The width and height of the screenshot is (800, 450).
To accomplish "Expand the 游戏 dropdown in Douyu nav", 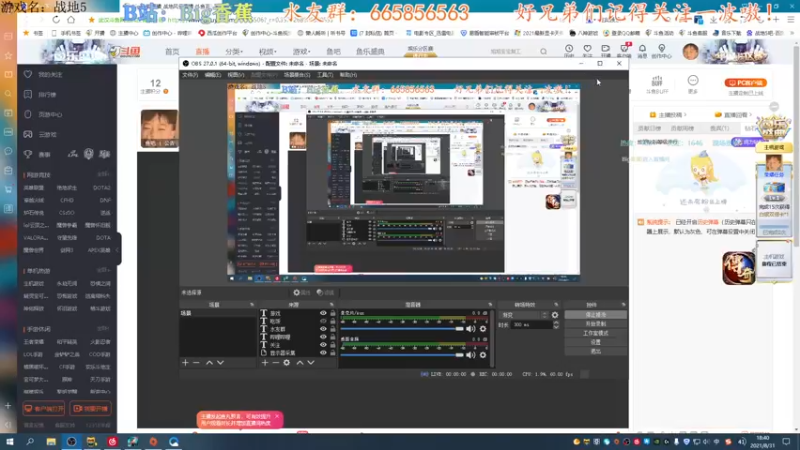I will 302,52.
